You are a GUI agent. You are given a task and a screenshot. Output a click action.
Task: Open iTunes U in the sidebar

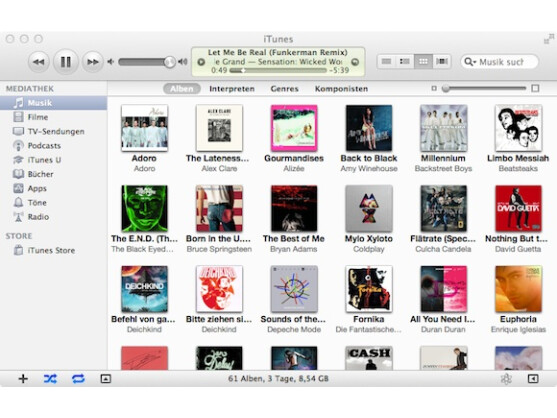pos(53,160)
